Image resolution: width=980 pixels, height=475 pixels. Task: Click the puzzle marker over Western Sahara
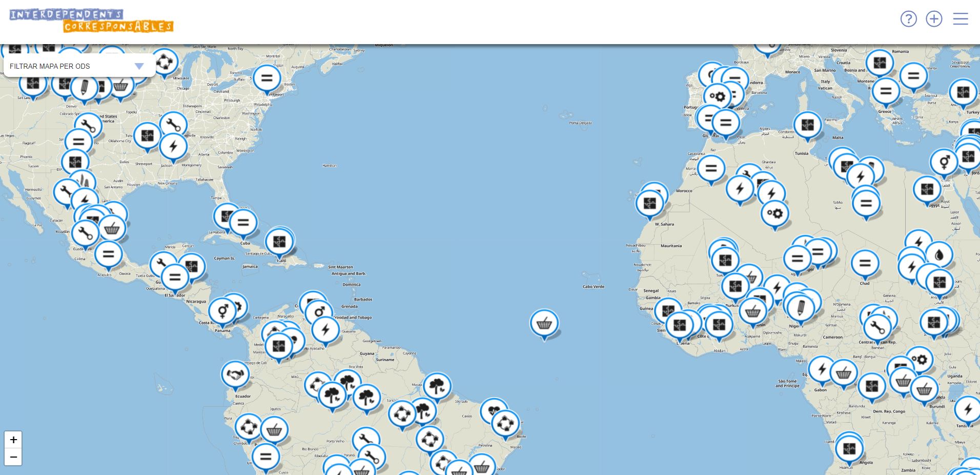coord(649,204)
